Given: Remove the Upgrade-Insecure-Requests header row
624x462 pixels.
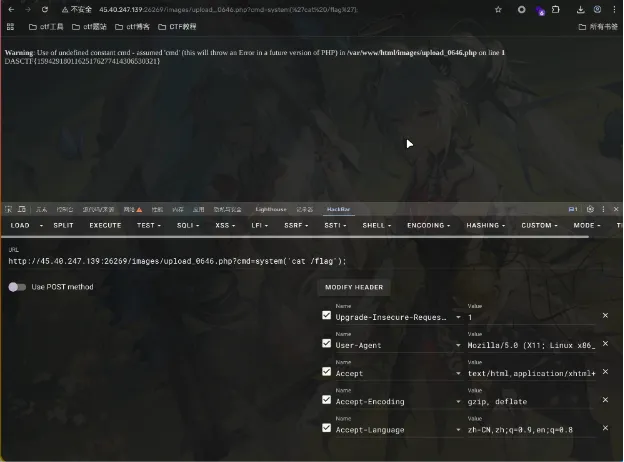Looking at the screenshot, I should point(605,315).
